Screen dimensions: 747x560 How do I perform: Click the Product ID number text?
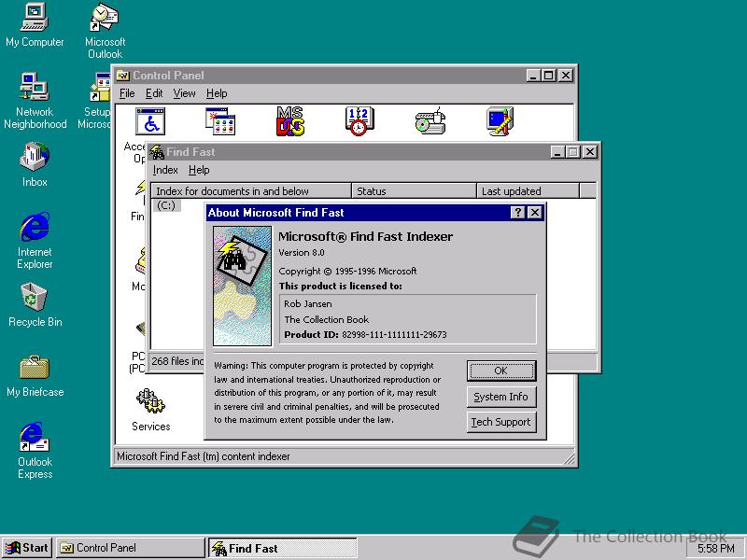(394, 335)
